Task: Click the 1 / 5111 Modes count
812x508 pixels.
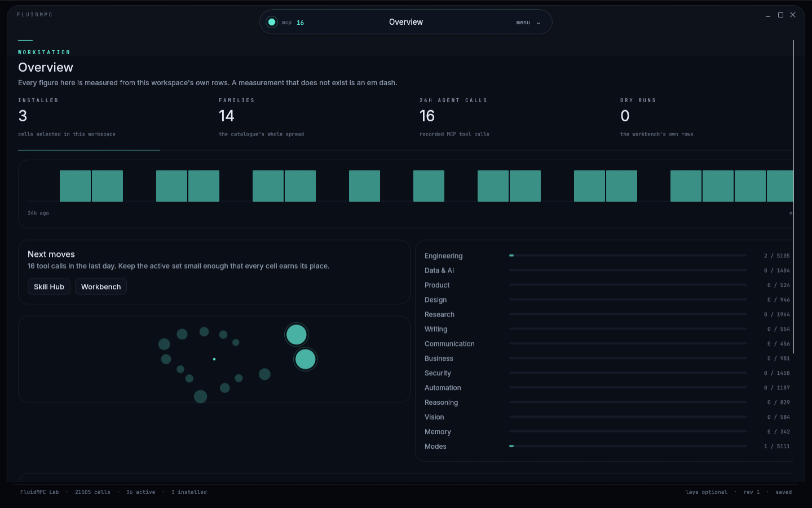Action: 777,446
